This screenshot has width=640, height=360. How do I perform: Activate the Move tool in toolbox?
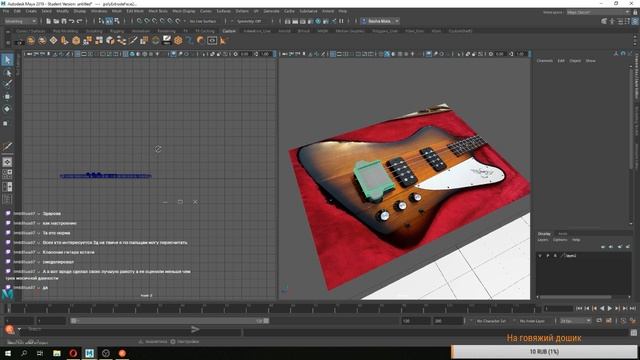[7, 97]
